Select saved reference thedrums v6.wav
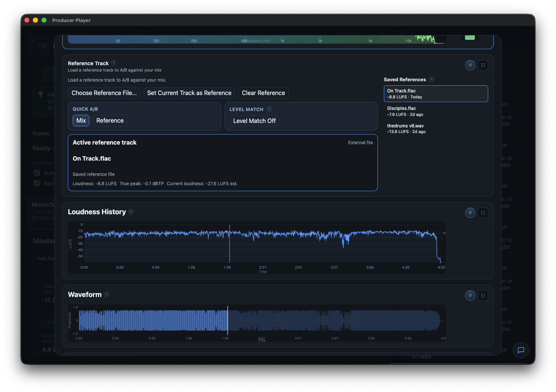 pyautogui.click(x=436, y=129)
